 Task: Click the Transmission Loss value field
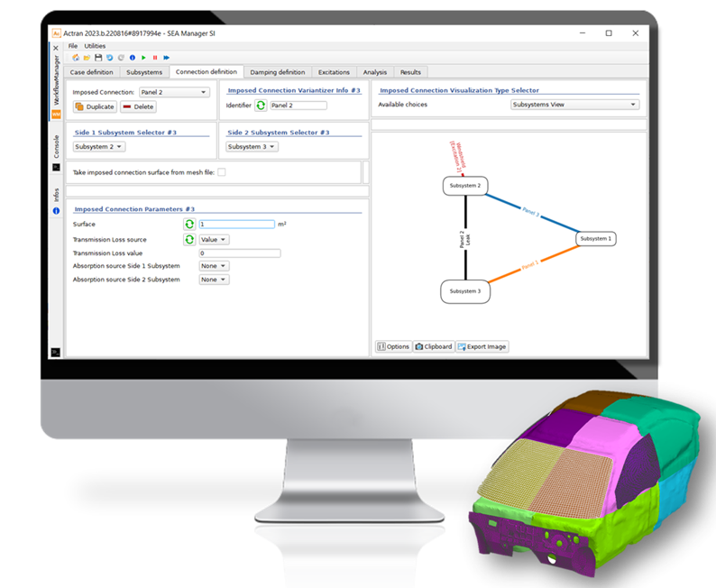[x=240, y=253]
